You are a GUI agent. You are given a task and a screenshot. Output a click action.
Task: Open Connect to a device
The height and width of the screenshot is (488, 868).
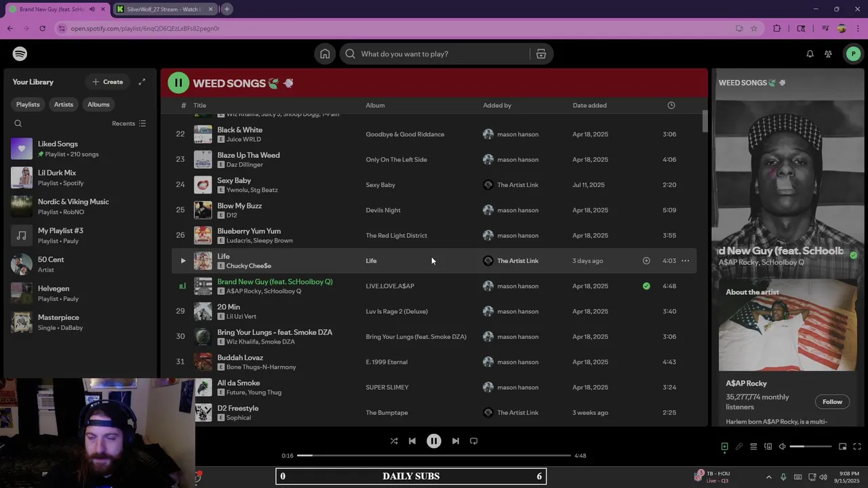coord(768,447)
